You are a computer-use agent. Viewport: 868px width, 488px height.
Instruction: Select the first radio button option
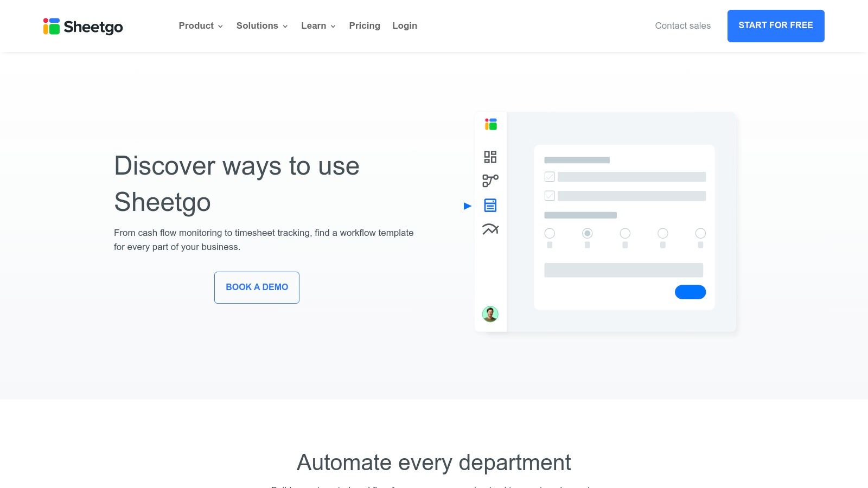pos(550,233)
